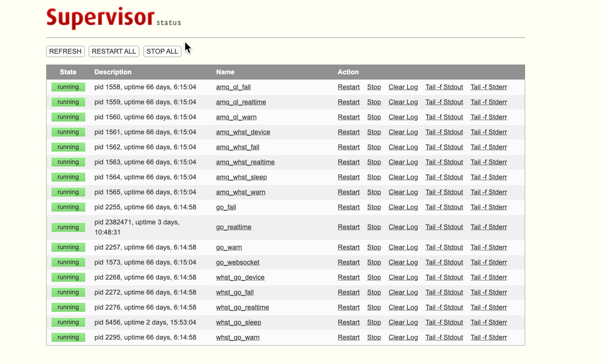
Task: Tail stderr of amq_ql_warn
Action: click(x=489, y=117)
